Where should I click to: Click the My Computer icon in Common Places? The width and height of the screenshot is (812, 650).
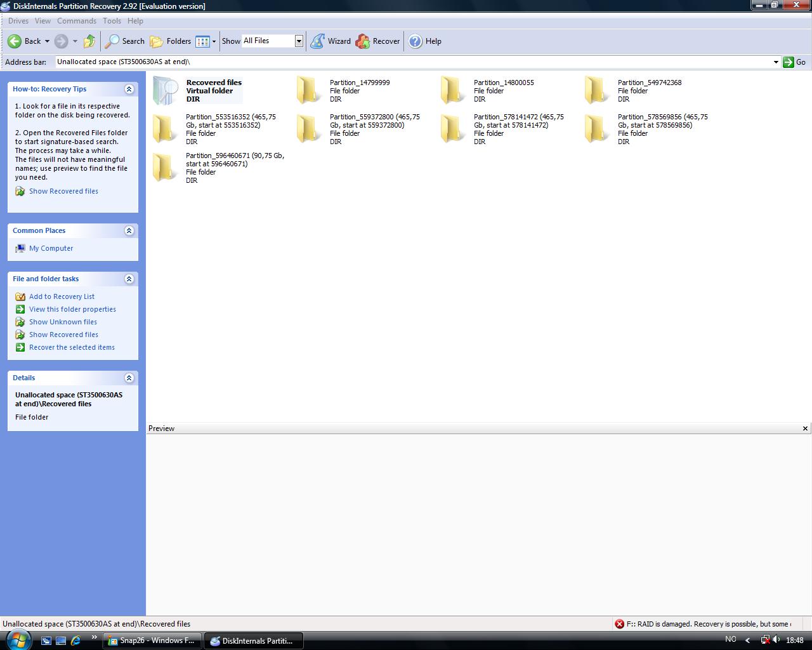pyautogui.click(x=20, y=248)
